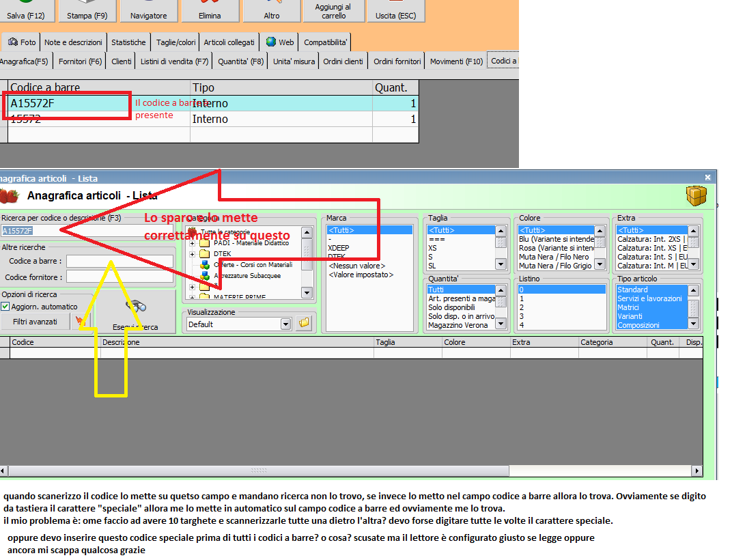Toggle the Aggiorn. automatico checkbox
732x560 pixels.
5,307
